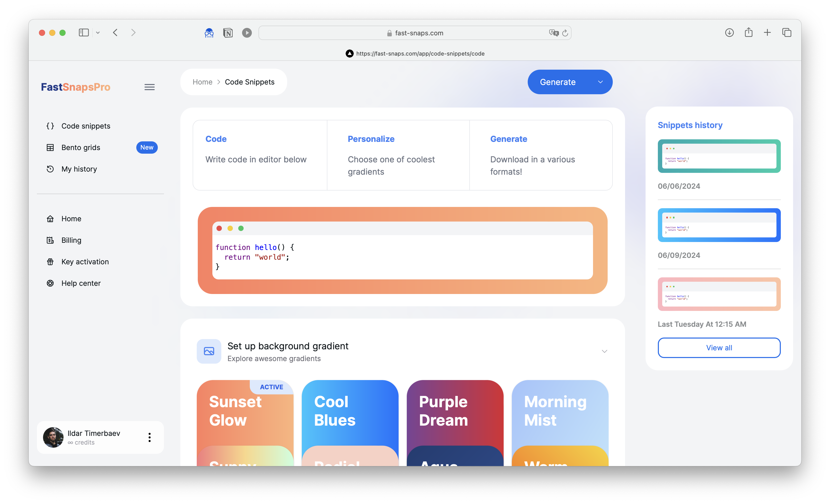Click the Safari share icon
This screenshot has width=830, height=504.
[x=749, y=33]
